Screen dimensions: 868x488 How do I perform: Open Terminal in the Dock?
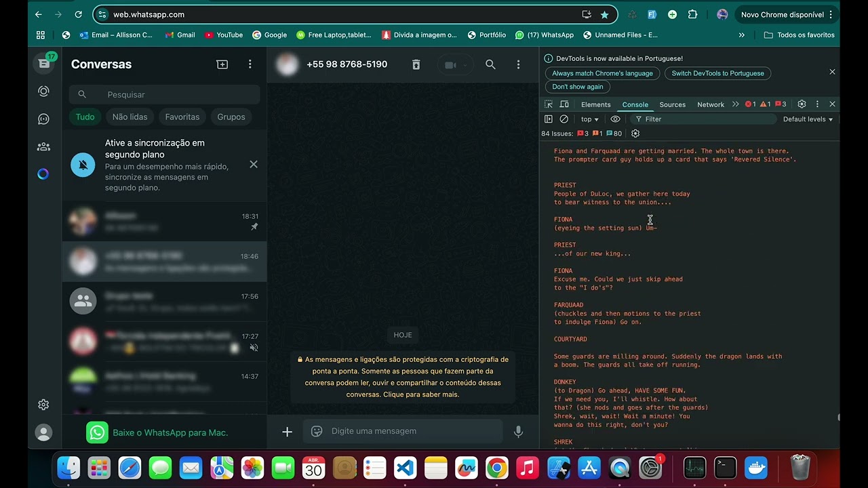[725, 468]
